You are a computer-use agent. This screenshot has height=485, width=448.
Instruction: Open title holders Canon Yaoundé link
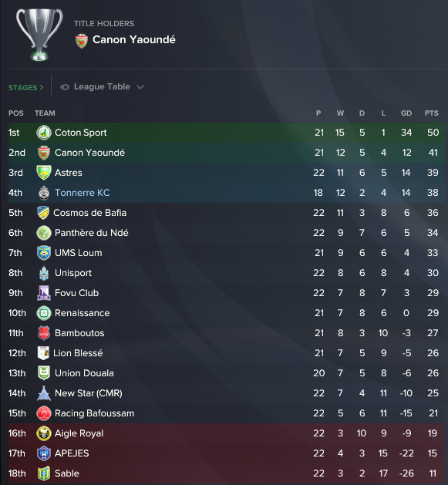[x=134, y=39]
